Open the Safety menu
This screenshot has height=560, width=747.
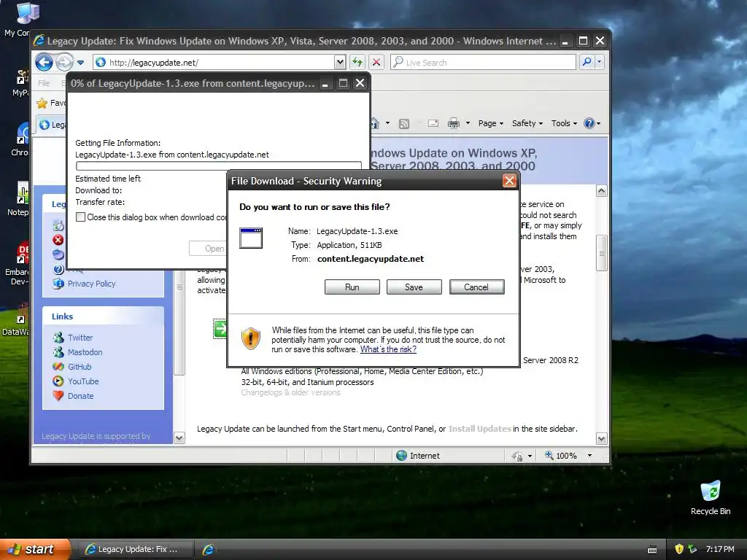pyautogui.click(x=527, y=123)
